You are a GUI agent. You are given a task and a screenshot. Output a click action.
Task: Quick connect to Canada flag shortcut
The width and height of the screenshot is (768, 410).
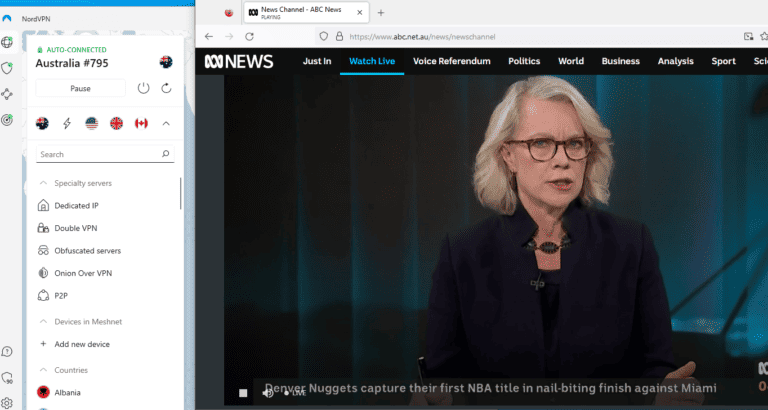(x=141, y=123)
